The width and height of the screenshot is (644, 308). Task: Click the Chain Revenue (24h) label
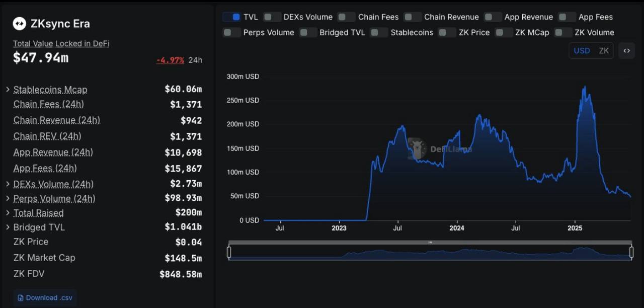(56, 120)
